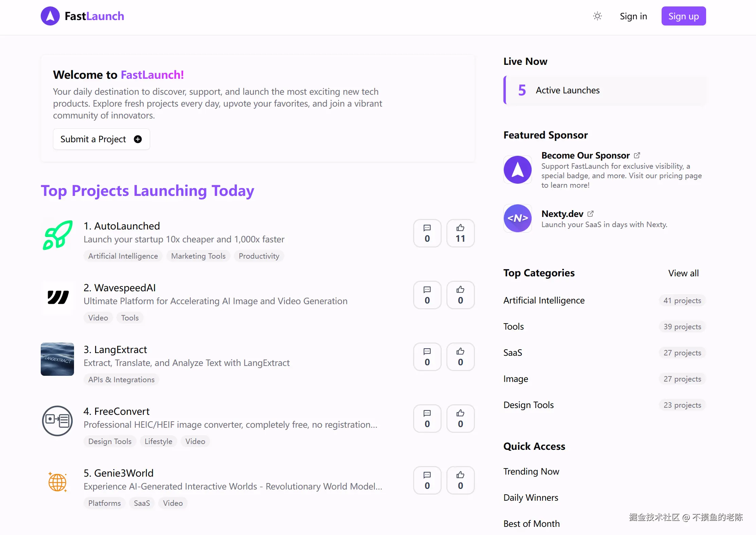Click the Nexty.dev sponsor logo
The width and height of the screenshot is (756, 535).
point(517,218)
